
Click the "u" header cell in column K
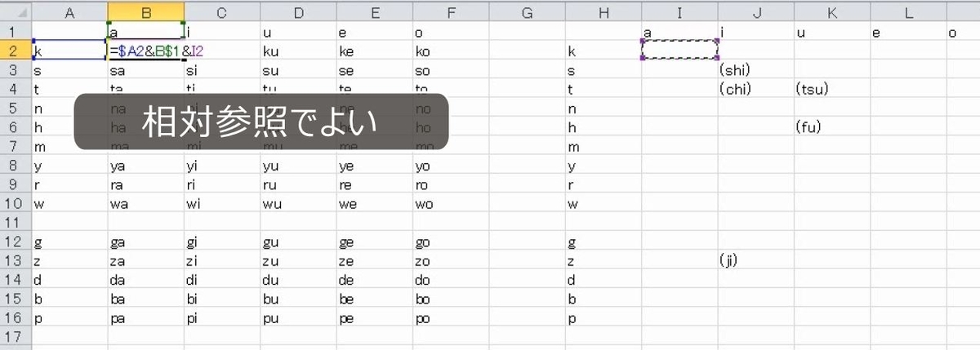tap(832, 33)
